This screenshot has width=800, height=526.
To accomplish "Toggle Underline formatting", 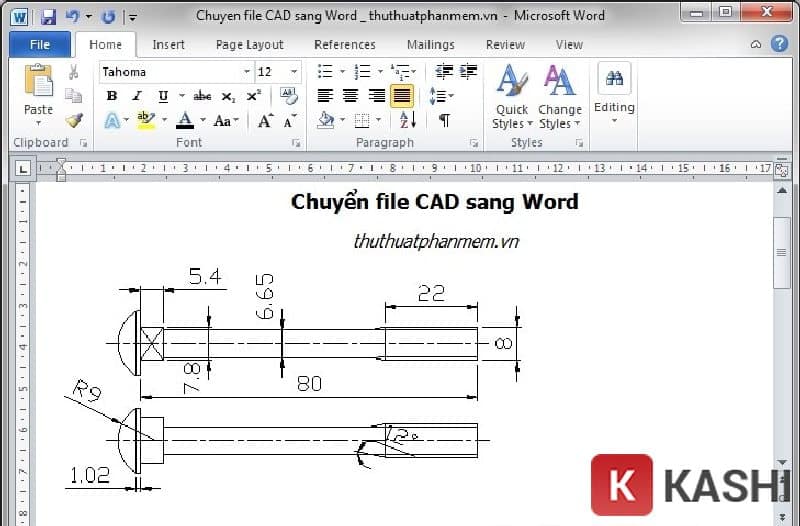I will (163, 96).
